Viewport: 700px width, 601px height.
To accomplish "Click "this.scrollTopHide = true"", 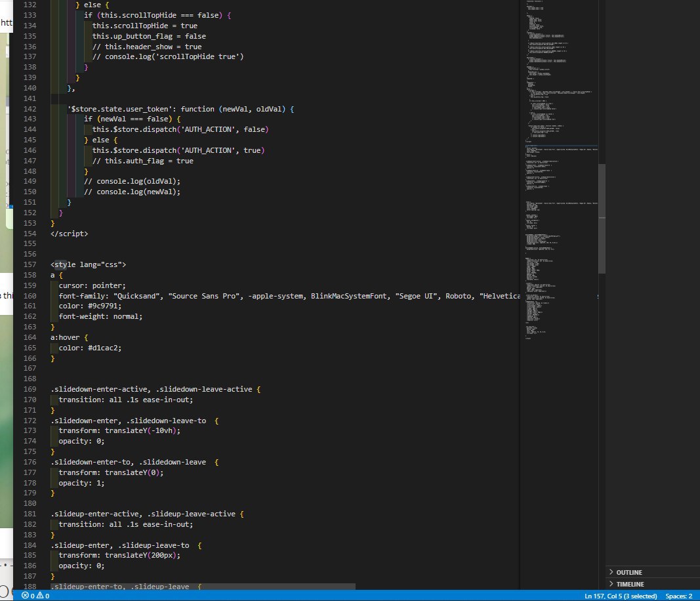I will point(144,26).
